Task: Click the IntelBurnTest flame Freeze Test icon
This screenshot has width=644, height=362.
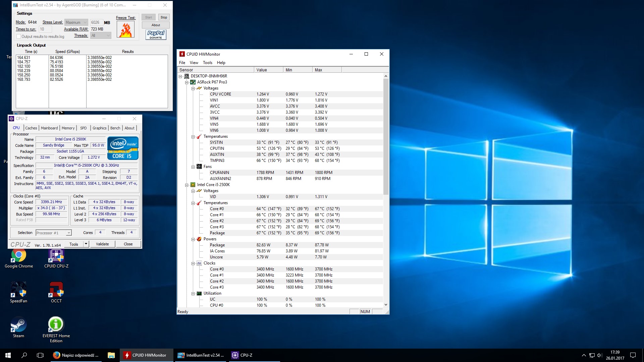Action: (125, 29)
